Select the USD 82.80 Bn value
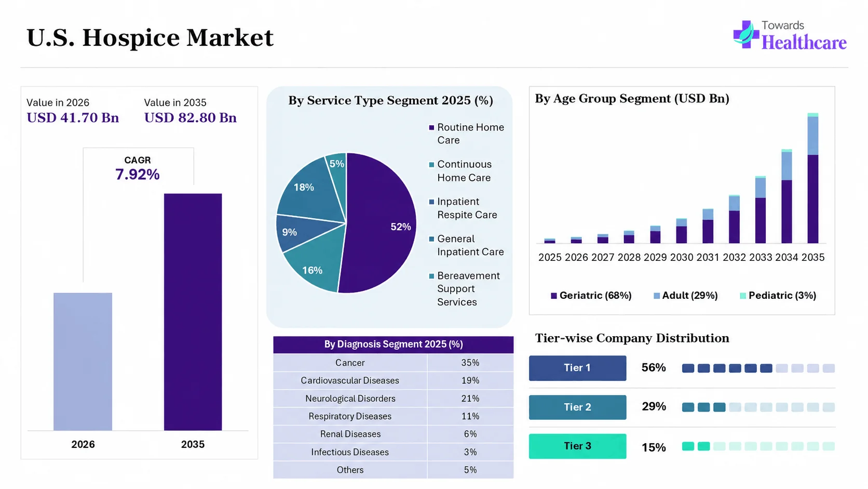Image resolution: width=868 pixels, height=489 pixels. tap(190, 118)
